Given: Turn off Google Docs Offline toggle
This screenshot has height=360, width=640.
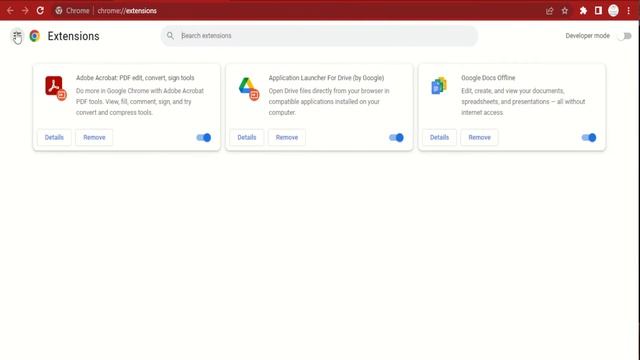Looking at the screenshot, I should point(589,138).
